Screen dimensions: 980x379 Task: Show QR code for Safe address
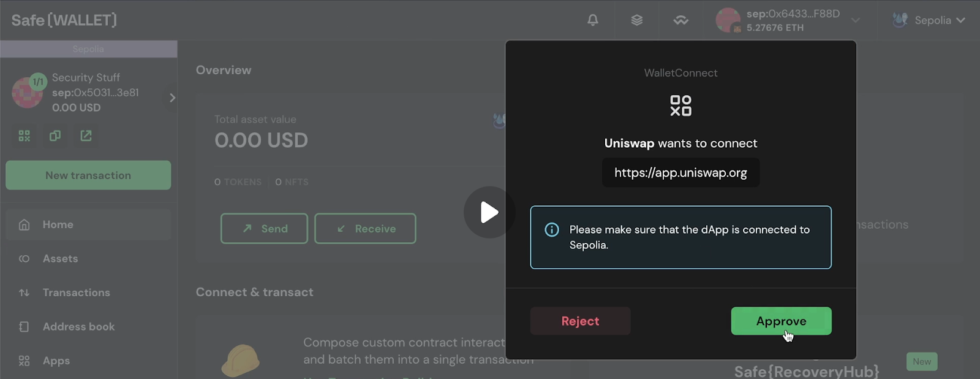(x=24, y=136)
